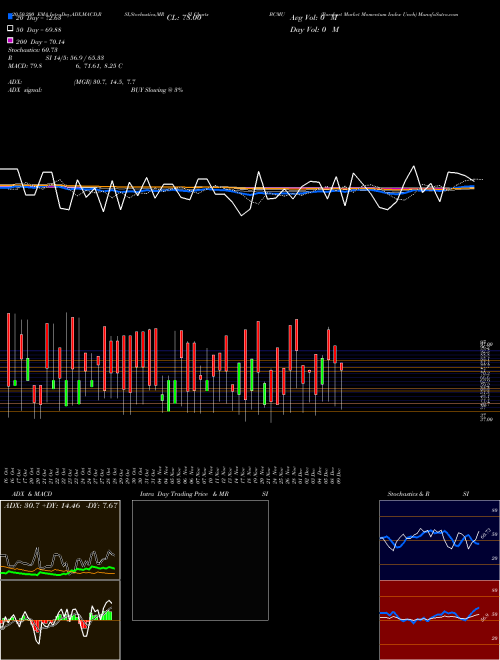This screenshot has height=660, width=500.
Task: Click the magenta 200 Day legend swatch
Action: (x=10, y=40)
